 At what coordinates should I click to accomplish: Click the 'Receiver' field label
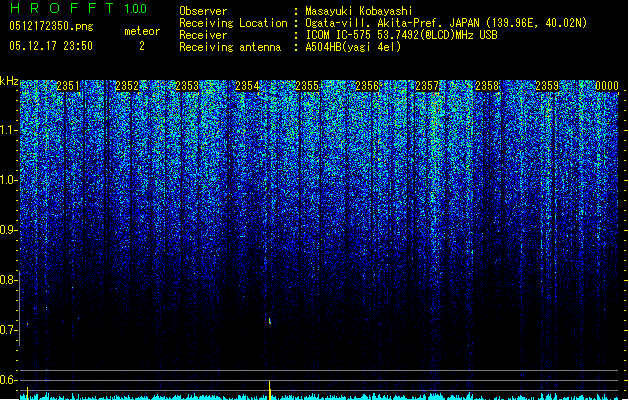point(203,35)
